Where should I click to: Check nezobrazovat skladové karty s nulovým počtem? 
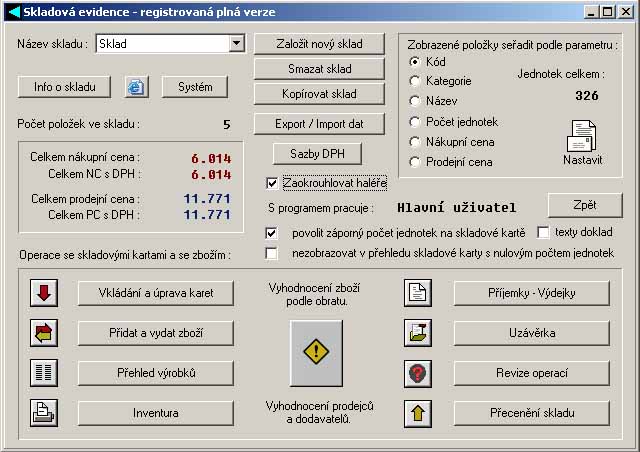(271, 253)
